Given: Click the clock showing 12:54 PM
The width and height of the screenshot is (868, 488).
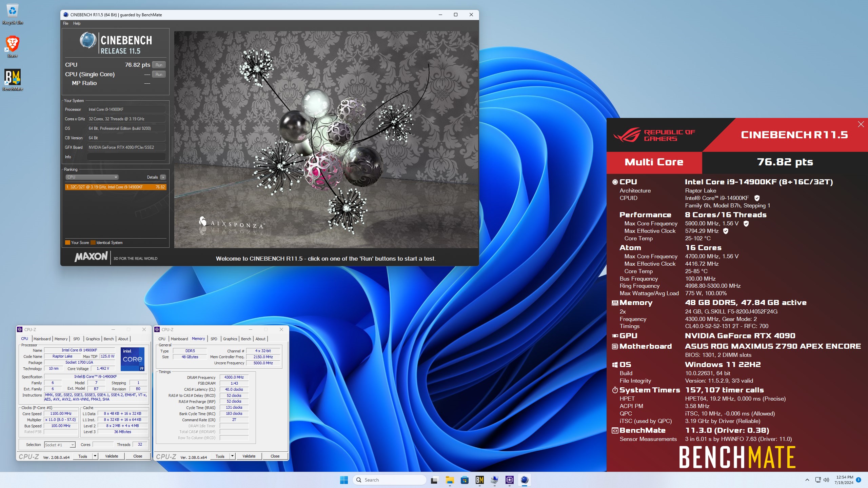Looking at the screenshot, I should pos(844,477).
